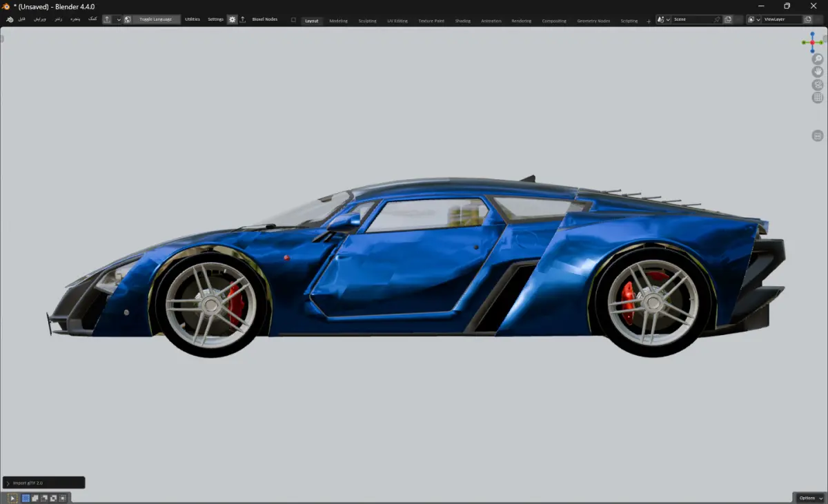828x504 pixels.
Task: Open the scene browse dropdown icon
Action: tap(664, 19)
